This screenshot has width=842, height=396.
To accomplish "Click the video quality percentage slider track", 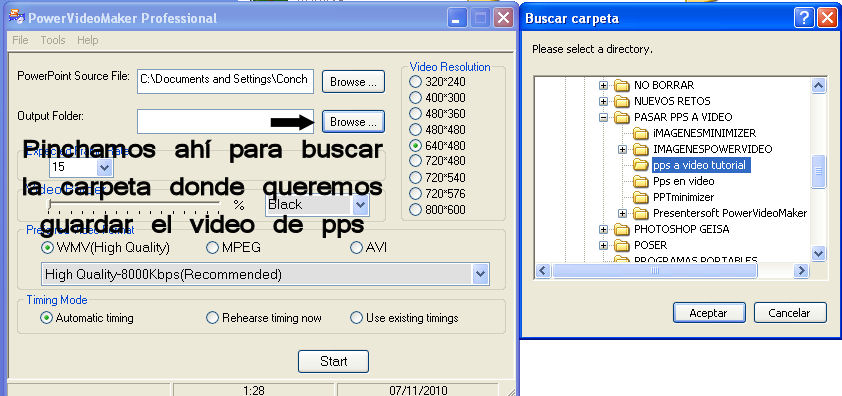I will click(x=134, y=204).
